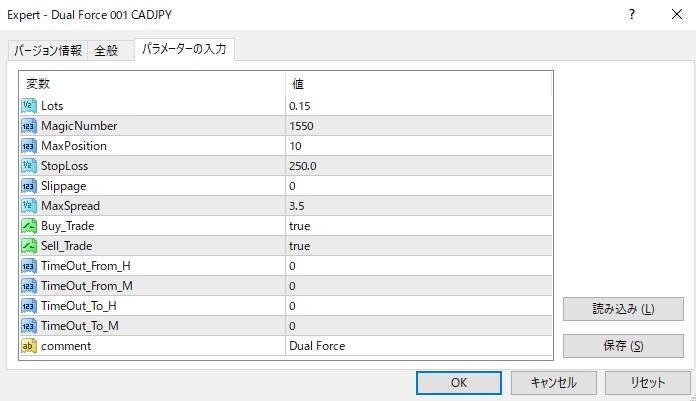This screenshot has height=401, width=696.
Task: Click the MaxSpread variable icon
Action: 28,206
